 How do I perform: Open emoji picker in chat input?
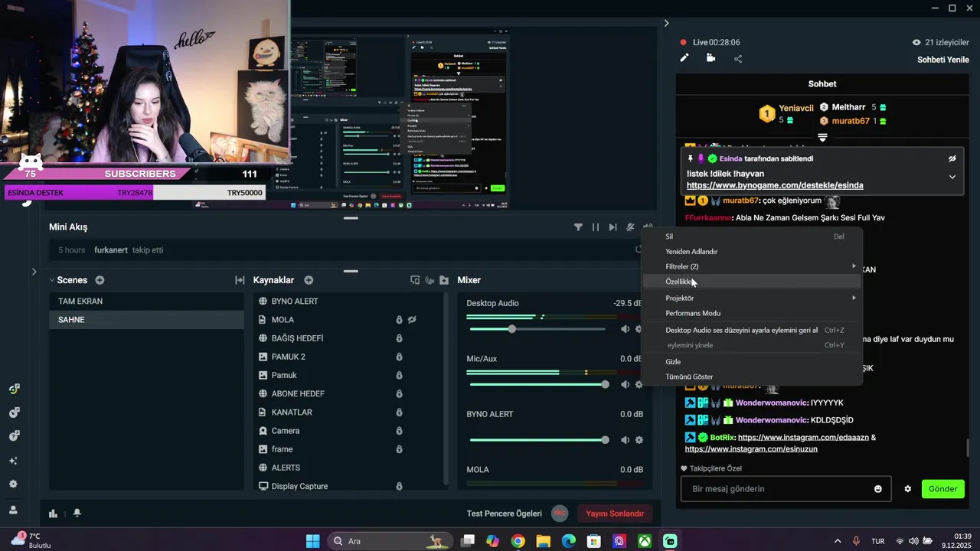coord(878,489)
